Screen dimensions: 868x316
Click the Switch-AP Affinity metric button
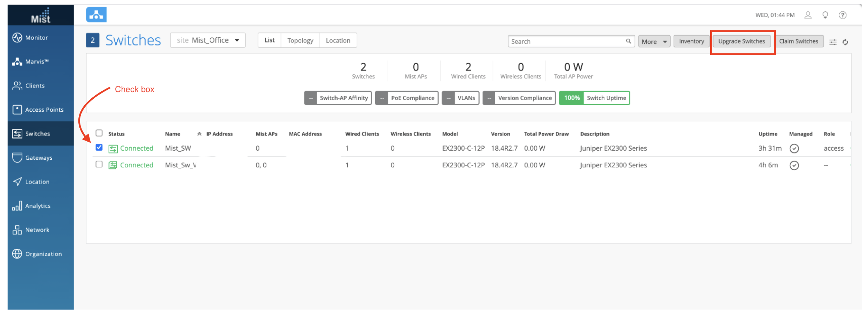[x=338, y=98]
